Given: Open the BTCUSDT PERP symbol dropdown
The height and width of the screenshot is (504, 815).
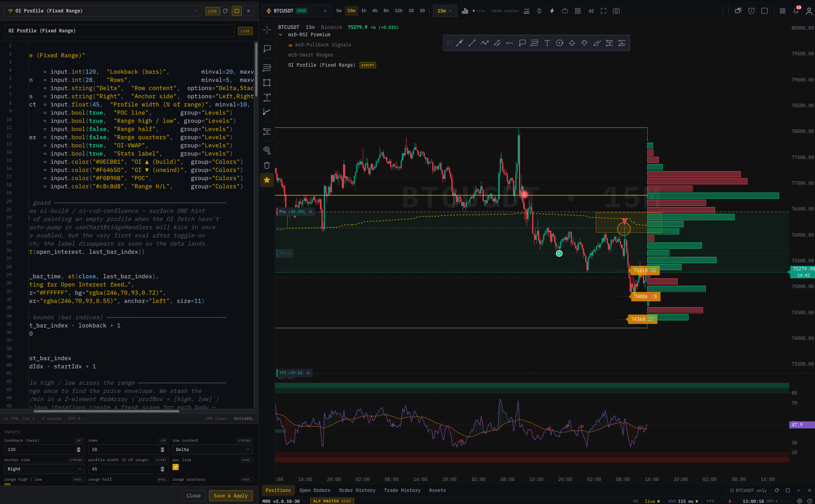Looking at the screenshot, I should [297, 11].
